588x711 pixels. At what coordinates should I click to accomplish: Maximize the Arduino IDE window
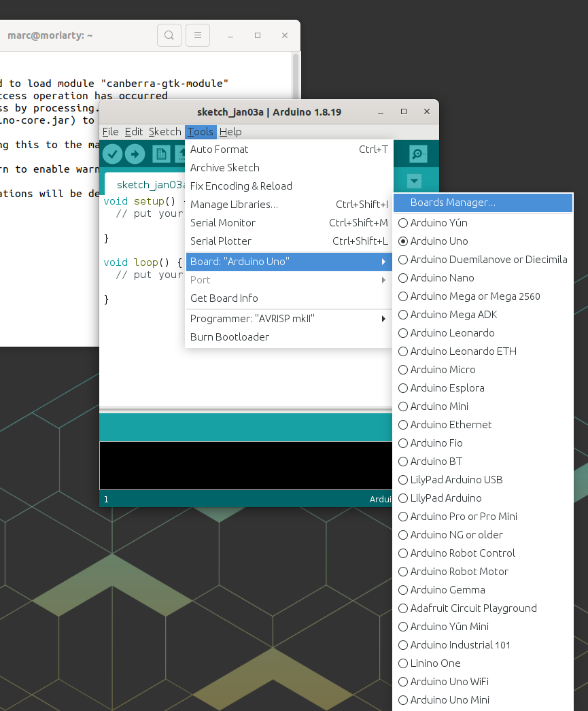click(x=404, y=111)
